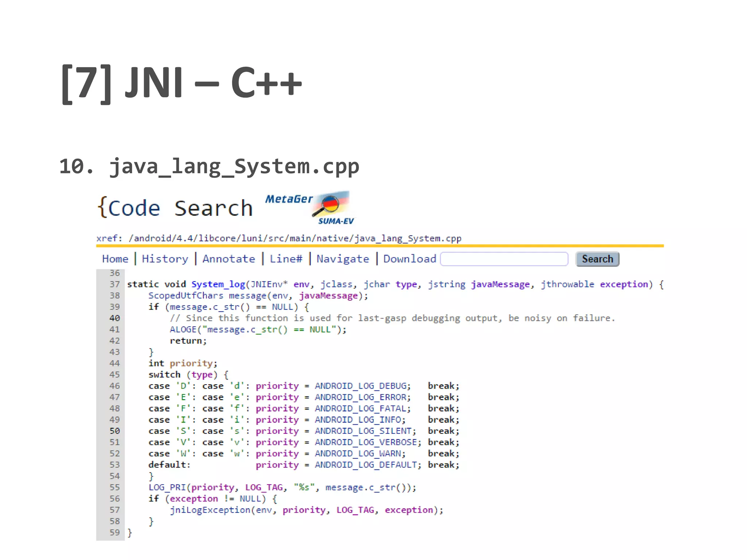Open the History link
Viewport: 747px width, 560px height.
click(x=165, y=259)
